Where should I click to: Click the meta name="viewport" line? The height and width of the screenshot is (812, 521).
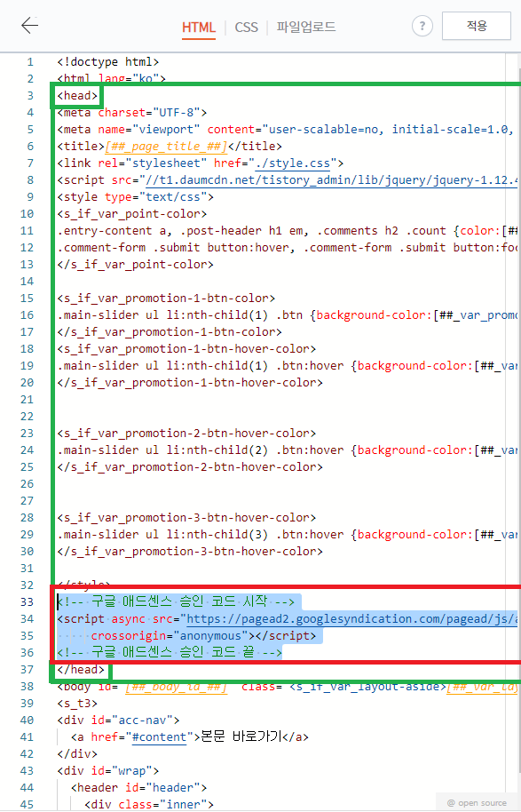pos(286,130)
